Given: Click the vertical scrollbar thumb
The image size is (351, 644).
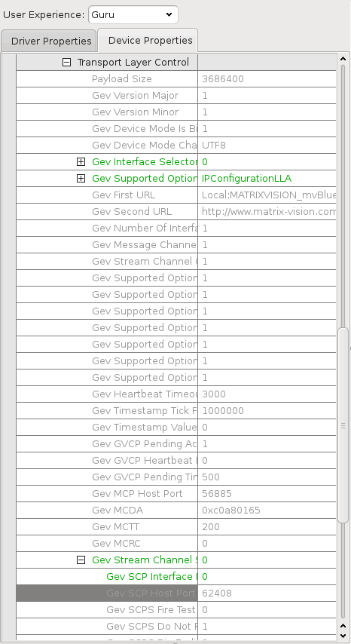Looking at the screenshot, I should tap(343, 425).
